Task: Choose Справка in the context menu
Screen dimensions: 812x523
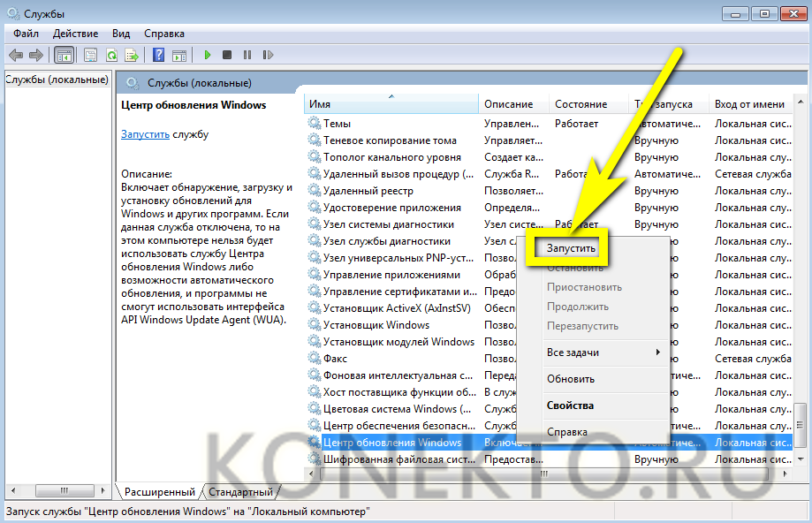Action: click(567, 432)
